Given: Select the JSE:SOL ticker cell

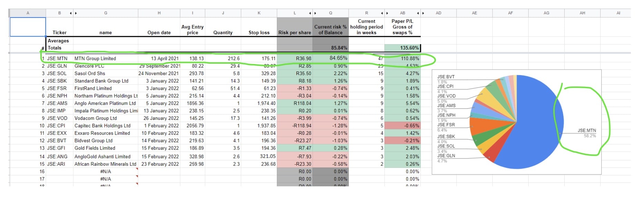Looking at the screenshot, I should pos(59,73).
